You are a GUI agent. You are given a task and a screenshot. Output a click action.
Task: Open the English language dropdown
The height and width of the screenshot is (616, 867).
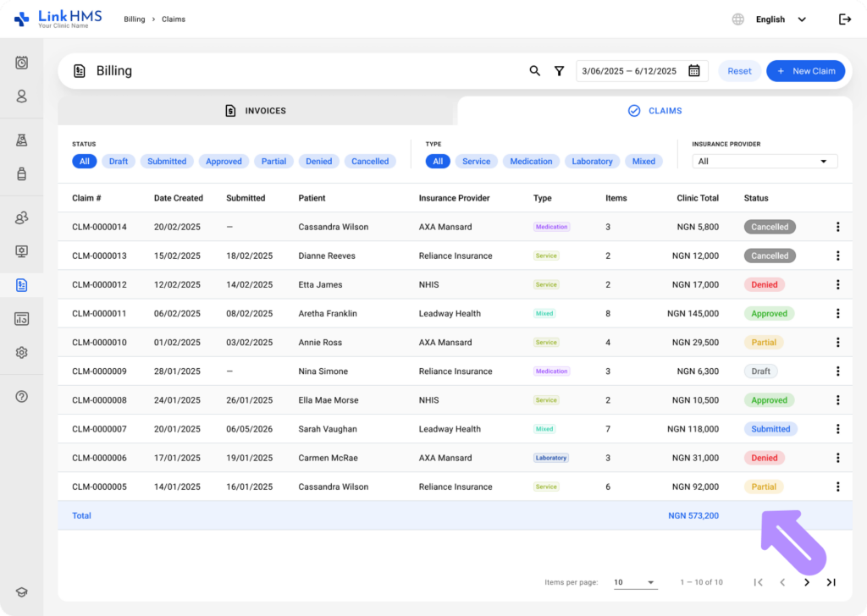[x=780, y=19]
